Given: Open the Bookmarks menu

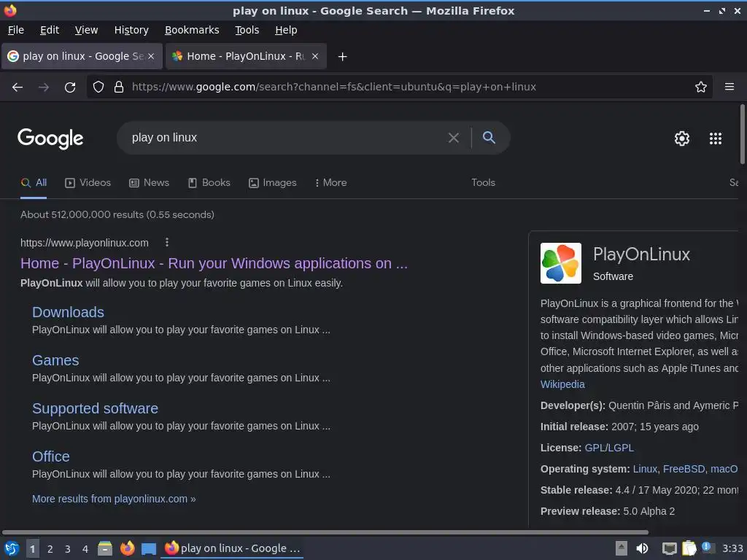Looking at the screenshot, I should pos(192,30).
